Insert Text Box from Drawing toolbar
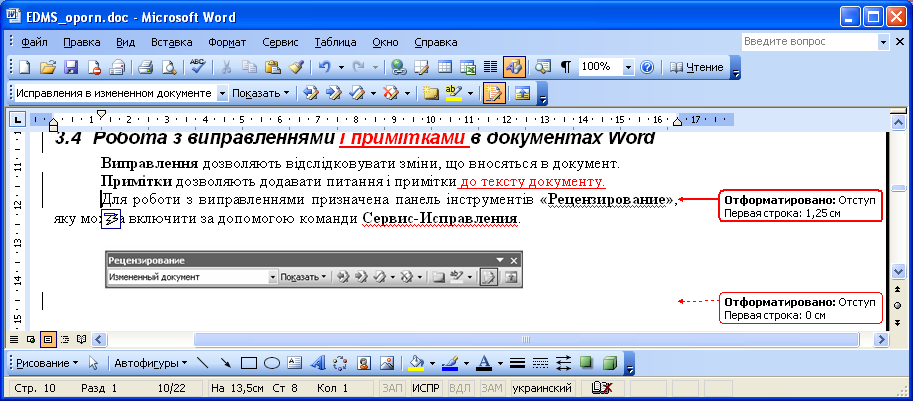Screen dimensions: 913x401 (x=295, y=364)
